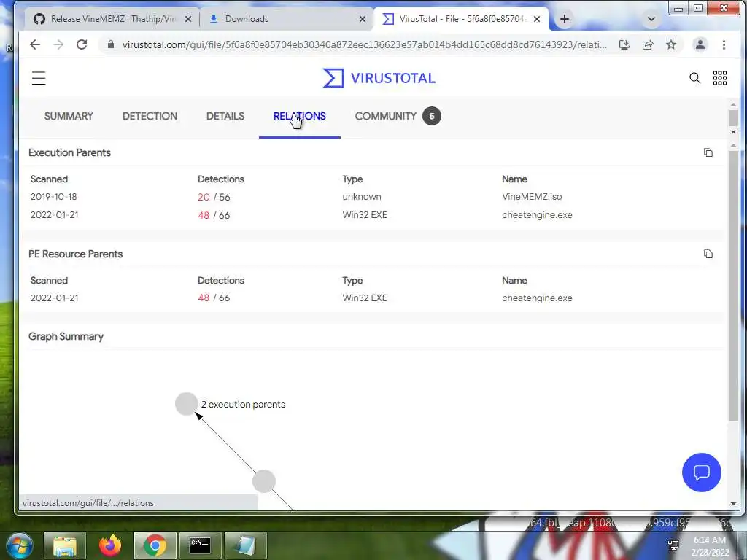Open the Chrome profile avatar
747x560 pixels.
point(700,44)
